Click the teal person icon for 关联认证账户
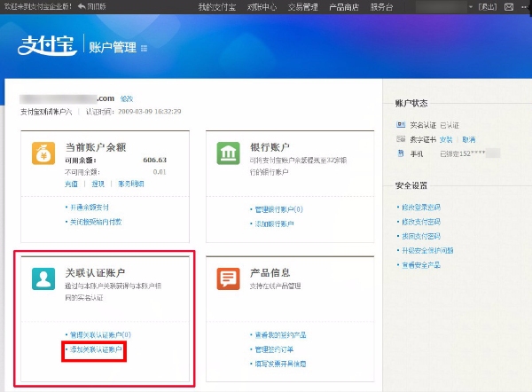This screenshot has height=392, width=532. point(43,278)
